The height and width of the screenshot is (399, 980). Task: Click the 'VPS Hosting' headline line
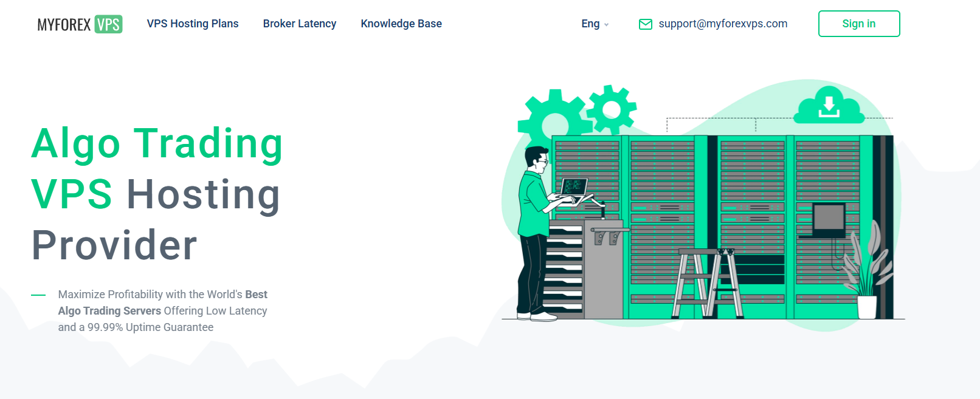point(156,195)
